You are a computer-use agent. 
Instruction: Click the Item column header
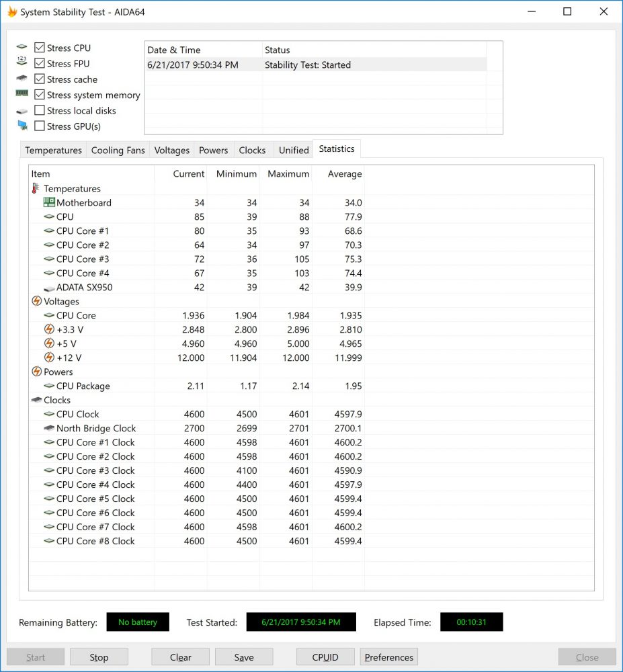tap(91, 173)
